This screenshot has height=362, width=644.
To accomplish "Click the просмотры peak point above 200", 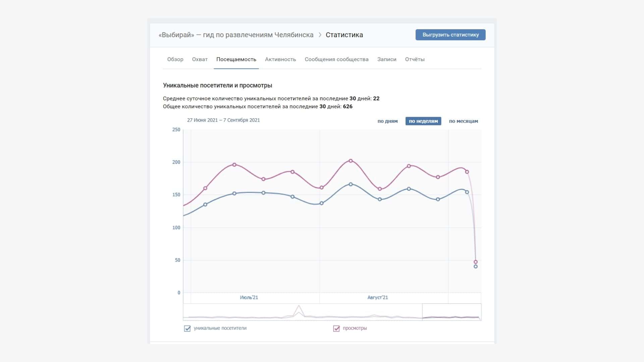I will pyautogui.click(x=351, y=161).
